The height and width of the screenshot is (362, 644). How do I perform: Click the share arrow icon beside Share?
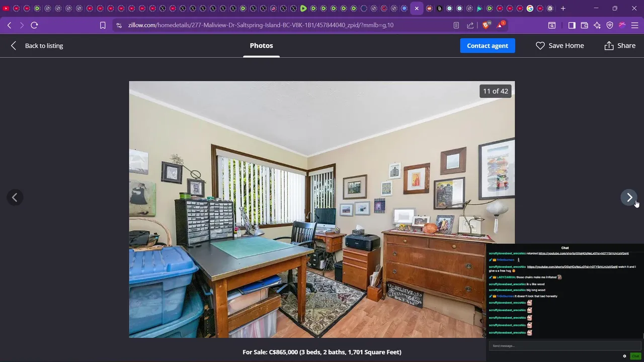pyautogui.click(x=609, y=46)
